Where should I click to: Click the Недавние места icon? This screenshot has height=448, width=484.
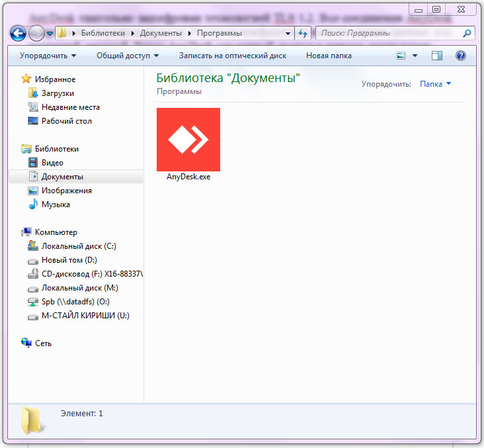click(x=32, y=107)
